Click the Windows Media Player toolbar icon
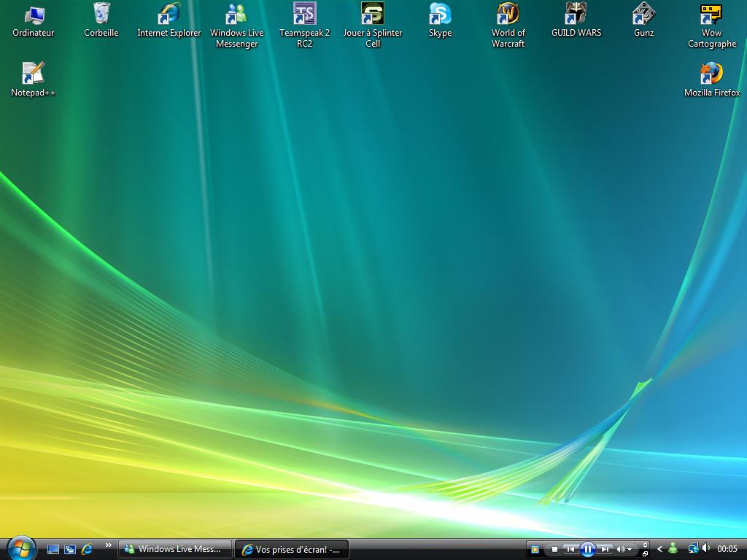The width and height of the screenshot is (747, 560). [535, 550]
